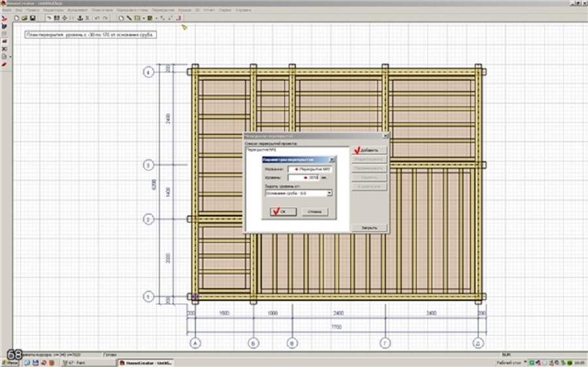Switch to 3D view from left sidebar
Screen dimensions: 588x367
pyautogui.click(x=4, y=49)
